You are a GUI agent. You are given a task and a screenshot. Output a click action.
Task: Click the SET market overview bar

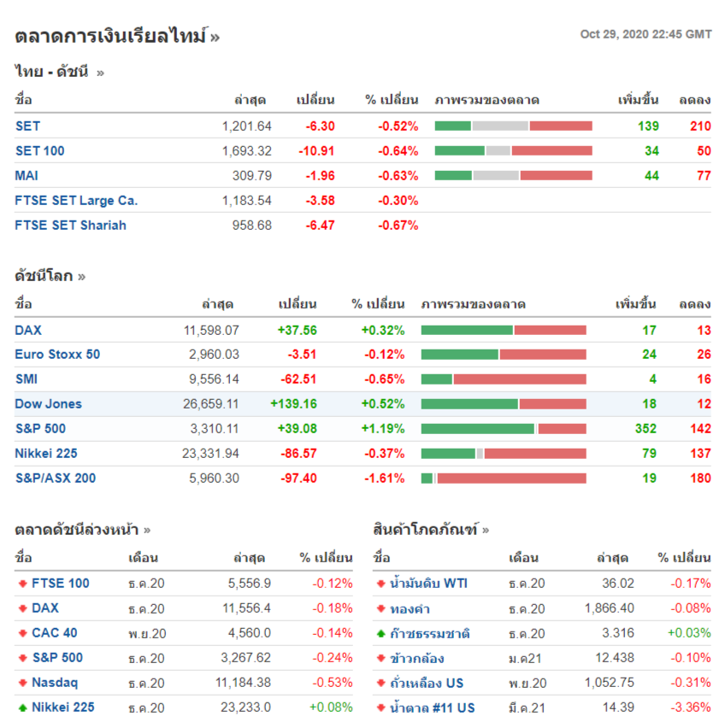point(513,126)
